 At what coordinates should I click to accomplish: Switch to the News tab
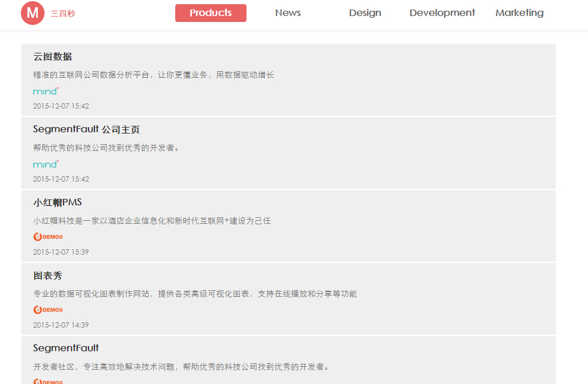coord(288,13)
